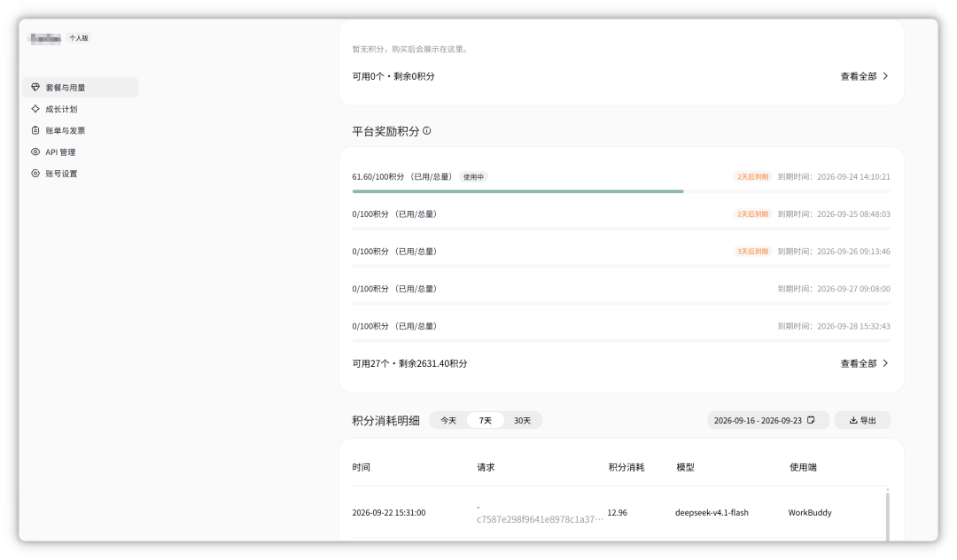Click the blurred account name at top left

coord(45,38)
